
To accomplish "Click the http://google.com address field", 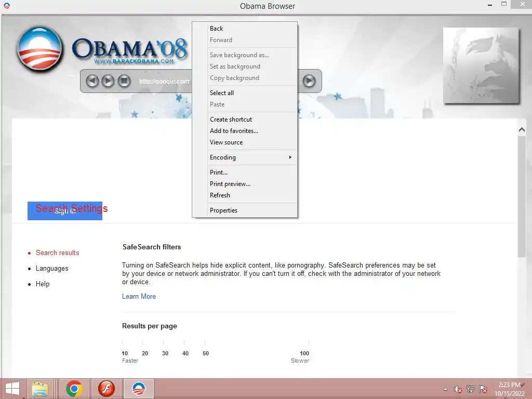I will pyautogui.click(x=165, y=82).
